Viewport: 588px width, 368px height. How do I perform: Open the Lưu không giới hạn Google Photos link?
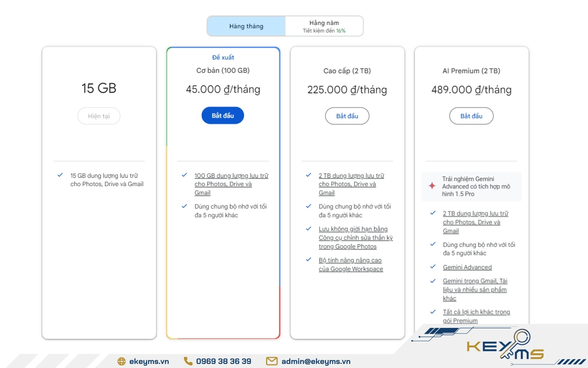[356, 238]
